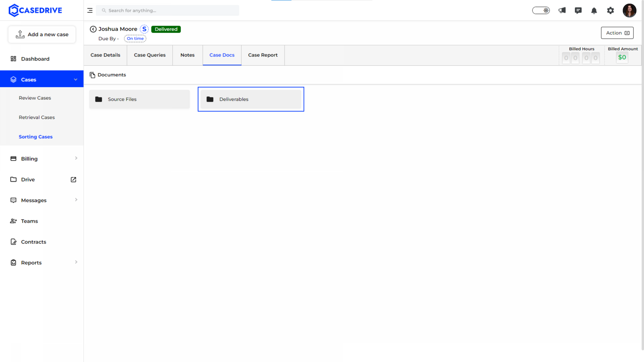Click the Messages chat icon in sidebar
The height and width of the screenshot is (362, 644).
click(x=13, y=200)
